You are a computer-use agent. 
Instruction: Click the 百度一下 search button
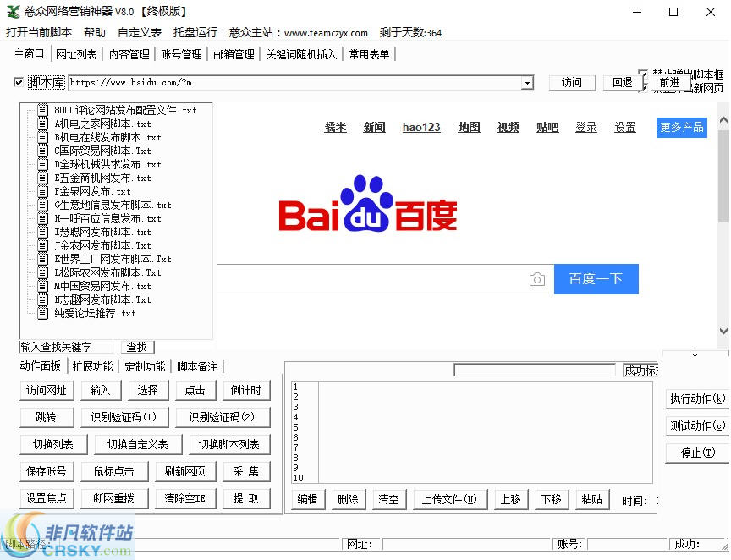596,279
